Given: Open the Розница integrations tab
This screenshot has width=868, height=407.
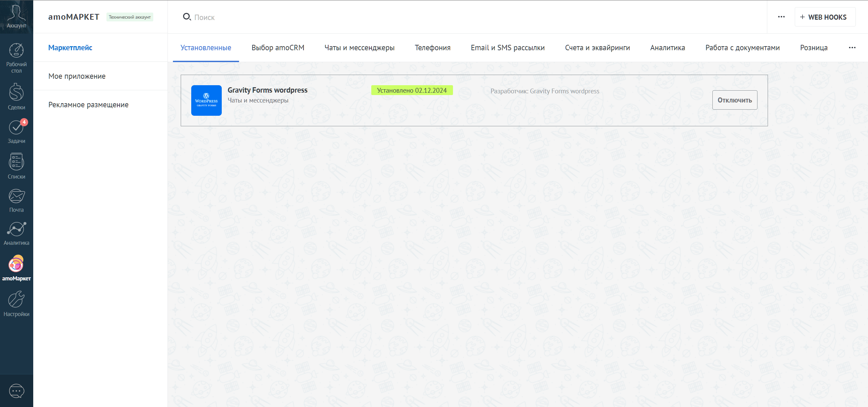Looking at the screenshot, I should click(814, 48).
